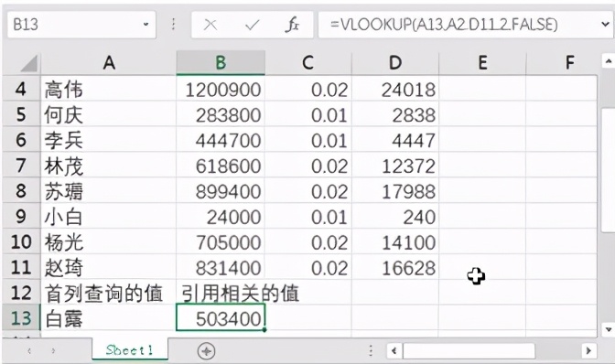The image size is (615, 364).
Task: Select cell with value 14100
Action: (x=395, y=241)
